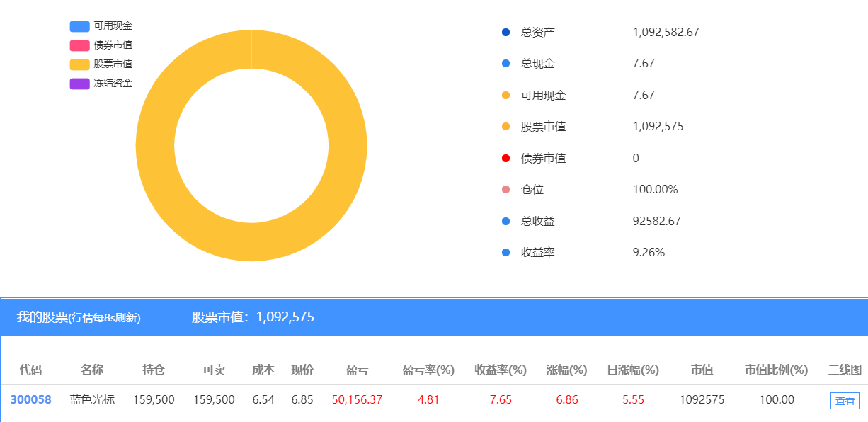Image resolution: width=868 pixels, height=422 pixels.
Task: Click the 我的股票 panel title
Action: point(42,317)
